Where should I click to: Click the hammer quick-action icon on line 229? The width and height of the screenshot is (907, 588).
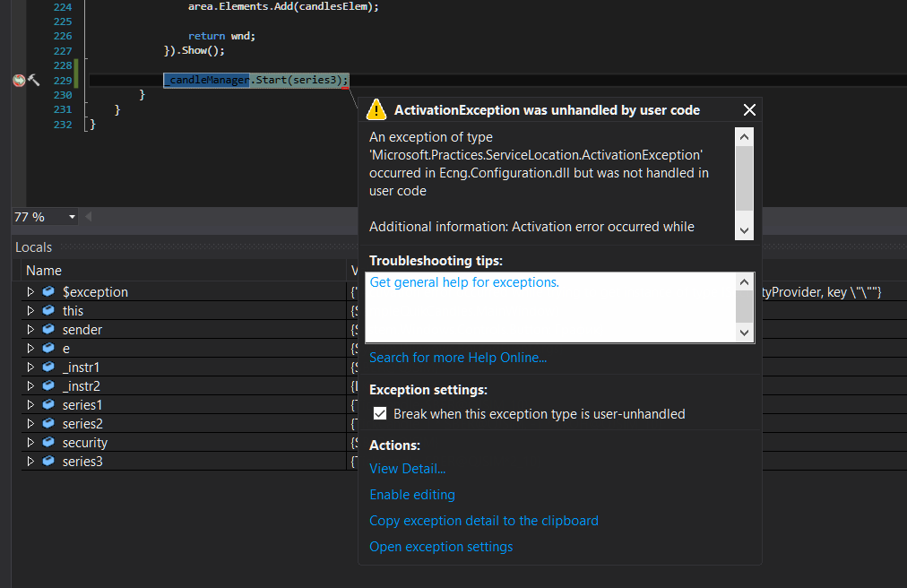(x=34, y=81)
